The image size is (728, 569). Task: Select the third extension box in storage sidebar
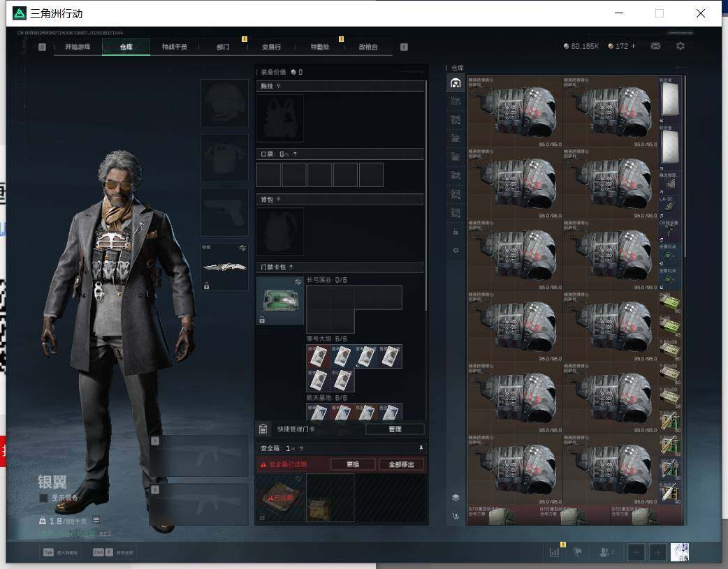tap(456, 138)
